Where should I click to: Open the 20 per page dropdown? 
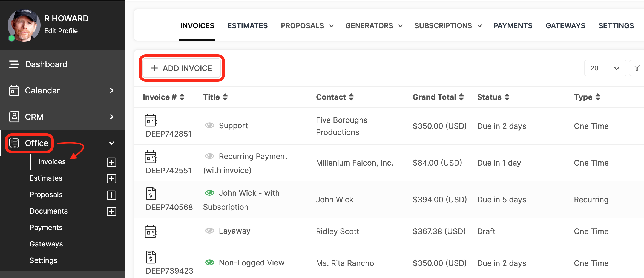click(605, 68)
